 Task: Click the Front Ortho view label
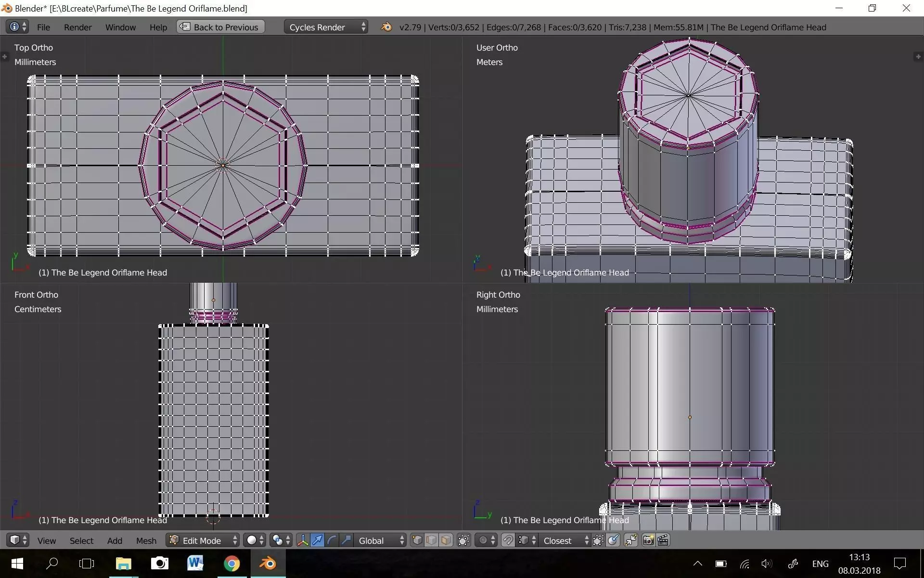(x=36, y=295)
